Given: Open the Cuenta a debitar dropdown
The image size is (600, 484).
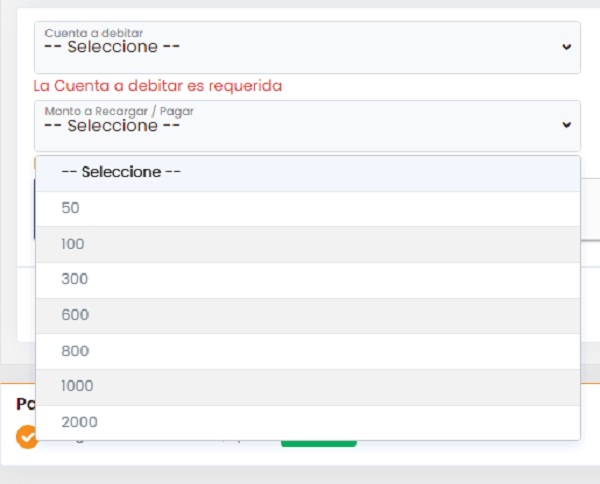Looking at the screenshot, I should click(x=307, y=47).
